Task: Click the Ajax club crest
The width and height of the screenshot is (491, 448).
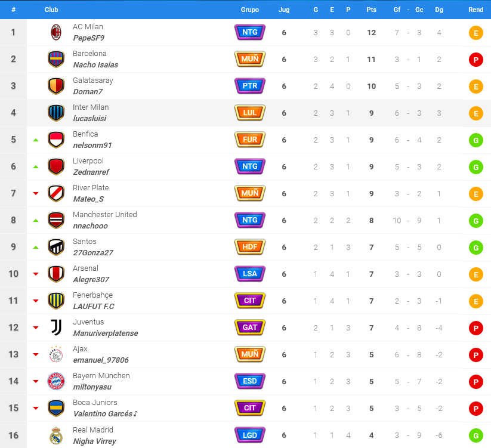Action: pos(56,354)
